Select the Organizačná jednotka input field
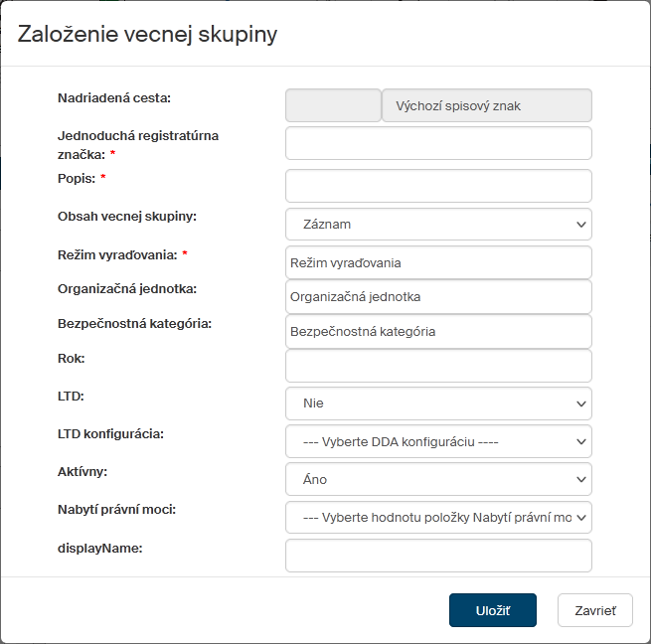Viewport: 651px width, 644px height. tap(438, 297)
